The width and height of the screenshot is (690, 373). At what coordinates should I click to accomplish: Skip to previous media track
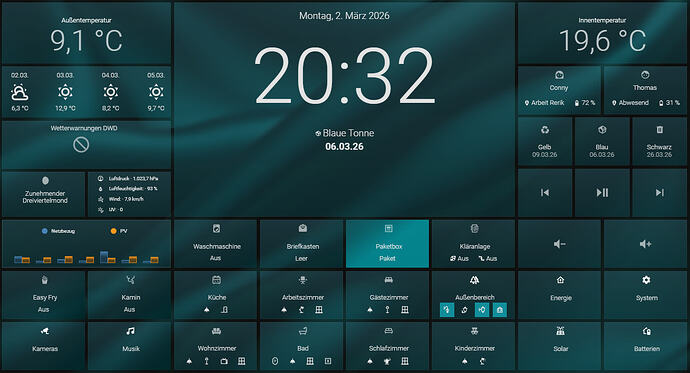click(x=545, y=193)
